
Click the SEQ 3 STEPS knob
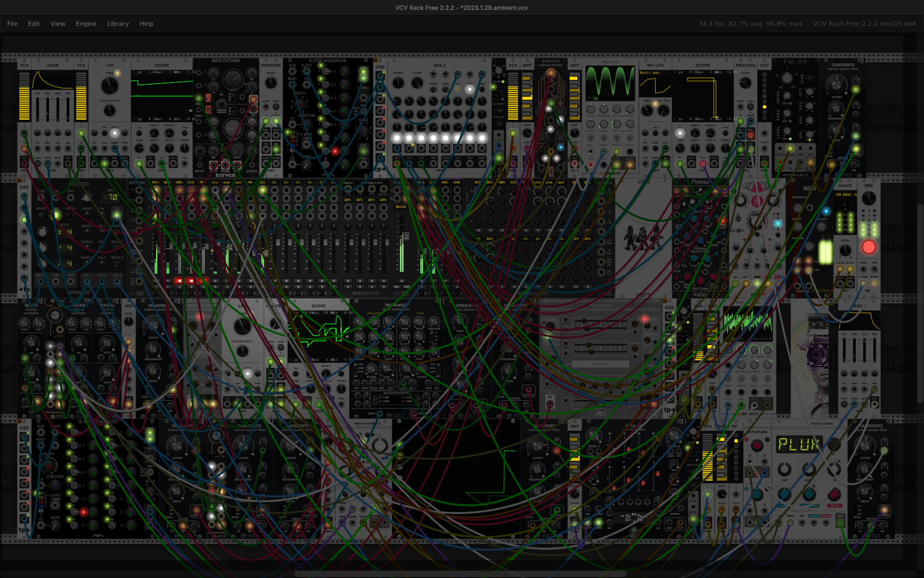click(x=417, y=83)
